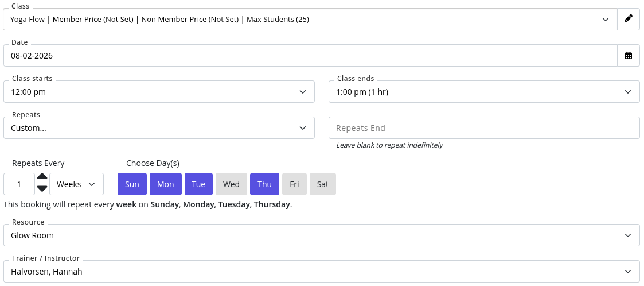The width and height of the screenshot is (644, 286).
Task: Deselect the Tue day button
Action: pos(199,184)
